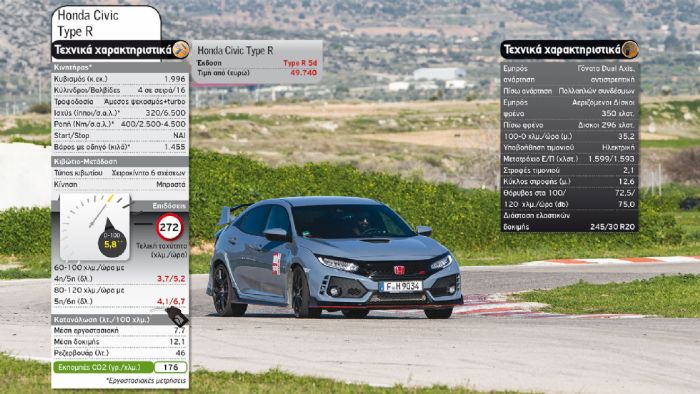Click the Honda emblem on car grille
The image size is (700, 394).
(x=399, y=270)
